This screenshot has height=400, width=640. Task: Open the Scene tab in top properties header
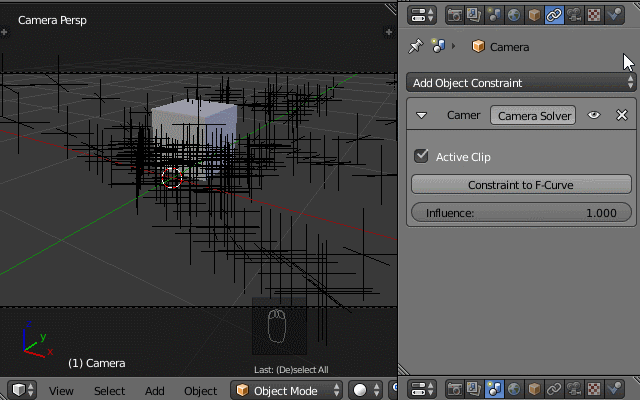[494, 15]
